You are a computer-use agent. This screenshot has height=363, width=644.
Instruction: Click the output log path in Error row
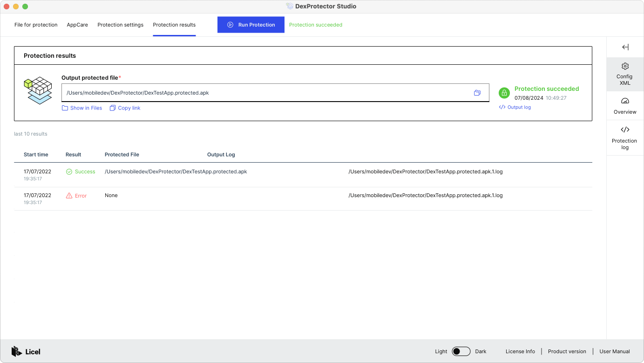pyautogui.click(x=426, y=195)
